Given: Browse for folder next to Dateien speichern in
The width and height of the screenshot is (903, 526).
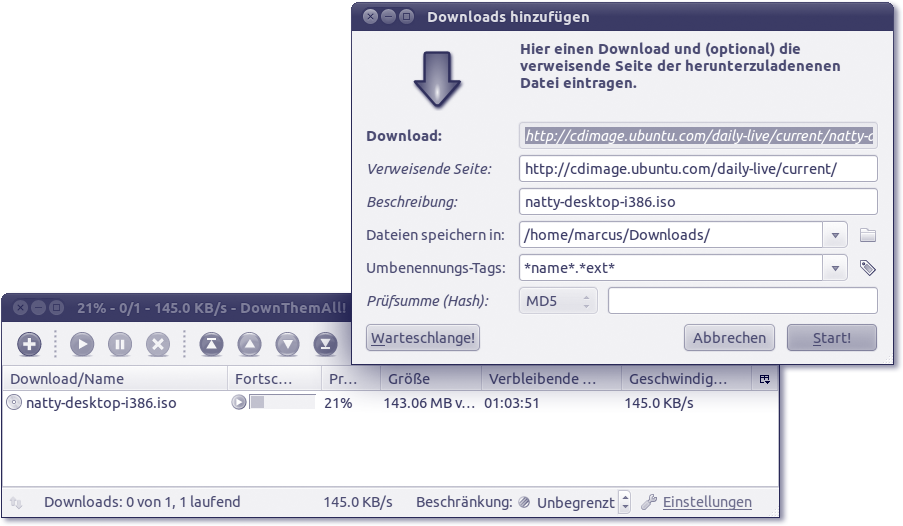Looking at the screenshot, I should click(x=867, y=235).
